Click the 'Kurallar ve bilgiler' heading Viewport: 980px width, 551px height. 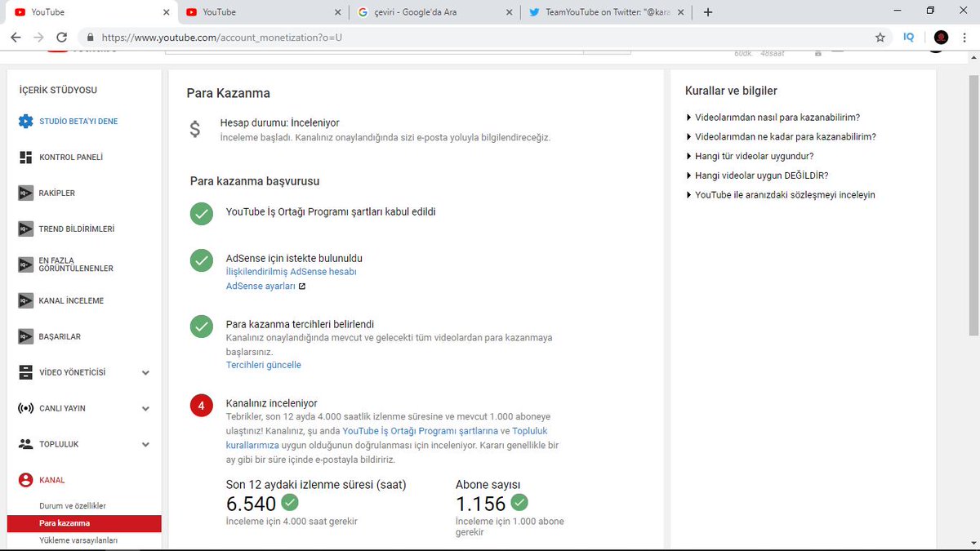(x=731, y=91)
